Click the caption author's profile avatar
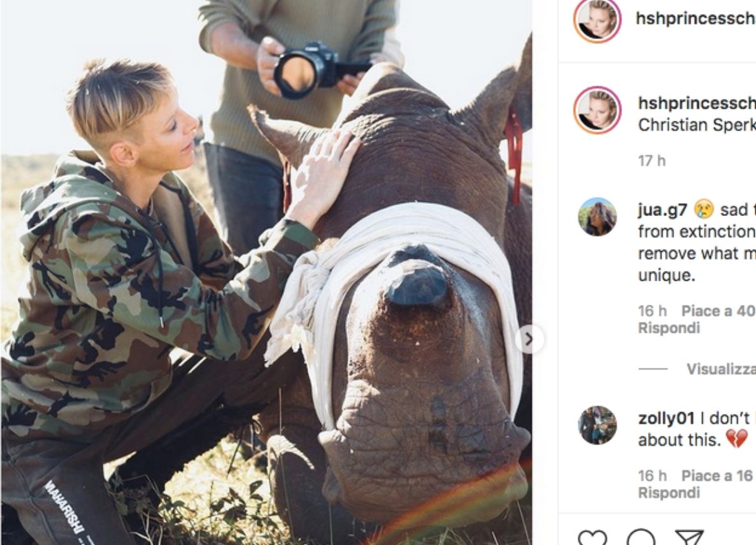This screenshot has height=545, width=756. 597,111
